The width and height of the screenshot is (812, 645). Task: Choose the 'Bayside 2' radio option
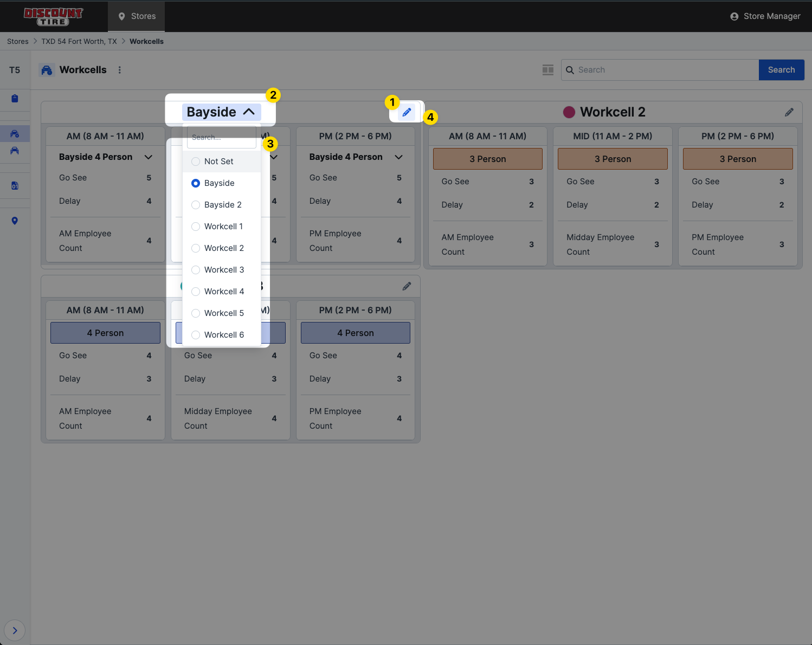[196, 205]
